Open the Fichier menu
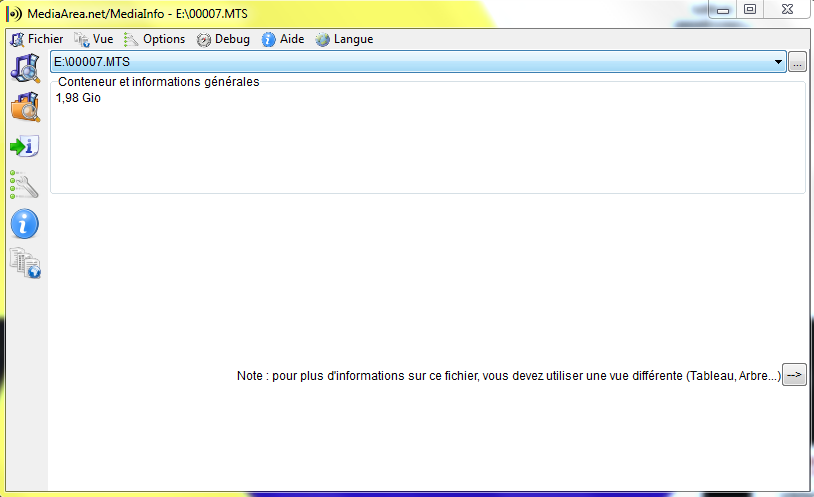The width and height of the screenshot is (814, 497). 37,39
